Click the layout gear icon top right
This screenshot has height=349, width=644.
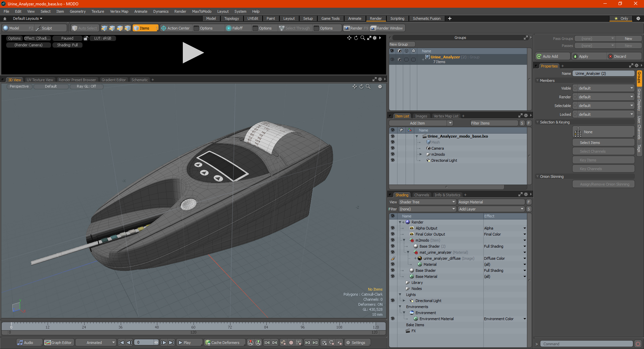tap(638, 18)
